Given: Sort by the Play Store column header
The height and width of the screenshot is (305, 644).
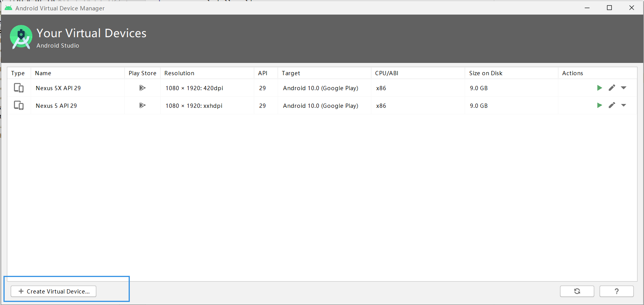Looking at the screenshot, I should coord(142,73).
